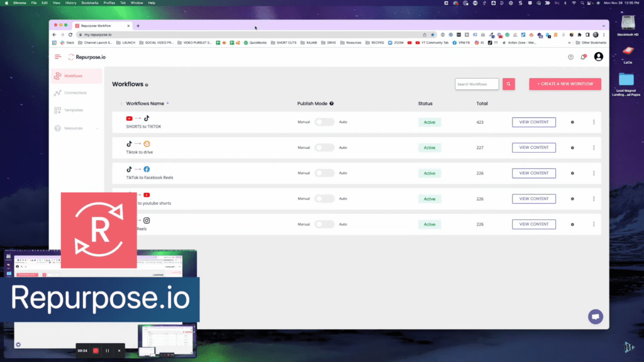Image resolution: width=644 pixels, height=362 pixels.
Task: Click the Search Workflows input field
Action: click(477, 84)
